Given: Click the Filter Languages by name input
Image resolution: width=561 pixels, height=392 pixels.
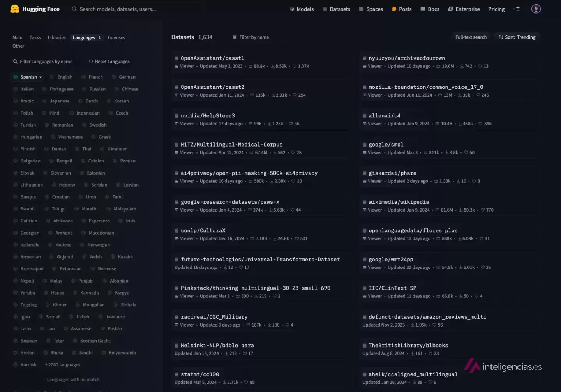Looking at the screenshot, I should (x=46, y=62).
